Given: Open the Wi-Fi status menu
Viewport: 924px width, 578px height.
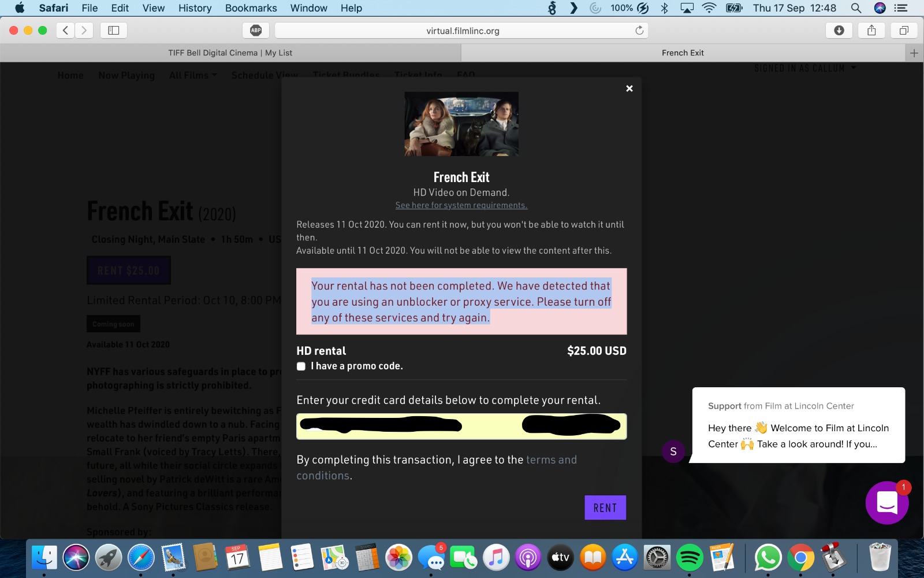Looking at the screenshot, I should (709, 8).
